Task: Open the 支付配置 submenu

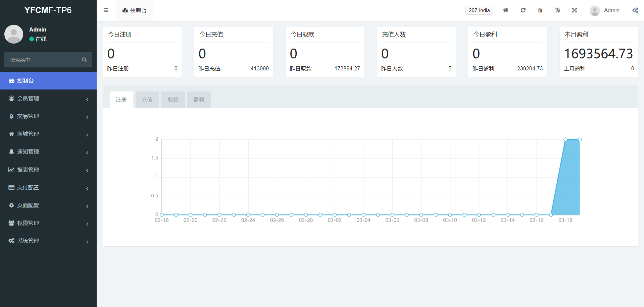Action: tap(48, 188)
